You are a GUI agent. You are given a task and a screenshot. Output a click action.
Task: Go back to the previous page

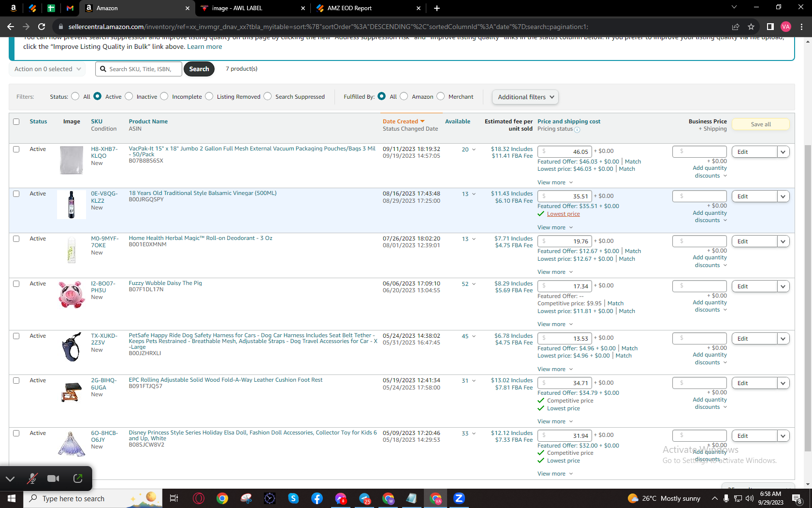pos(11,27)
